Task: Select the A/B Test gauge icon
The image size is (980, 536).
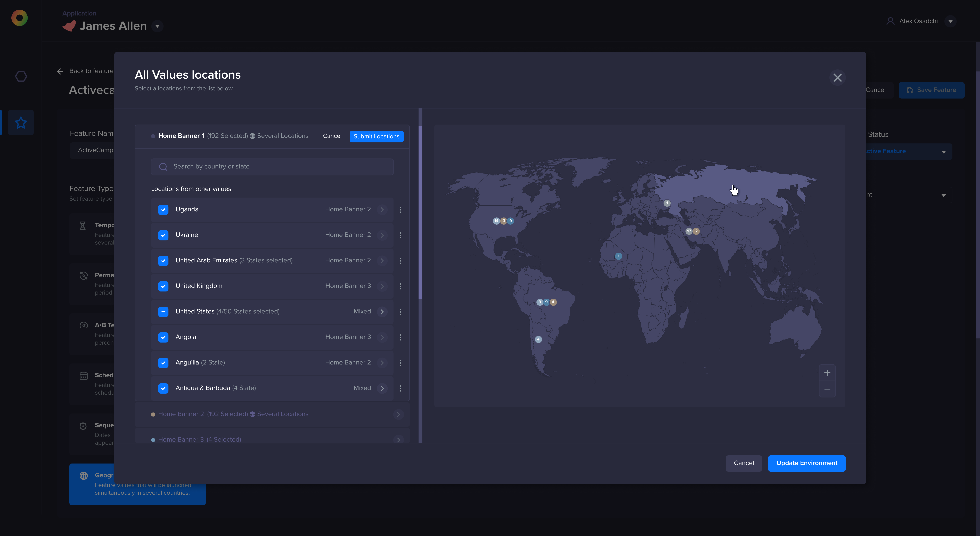Action: click(x=84, y=325)
